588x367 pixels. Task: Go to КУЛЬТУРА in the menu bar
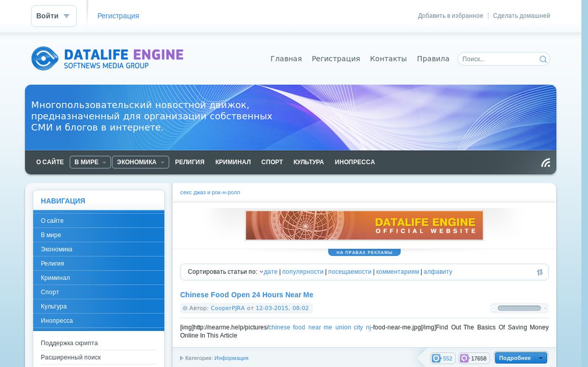coord(309,162)
